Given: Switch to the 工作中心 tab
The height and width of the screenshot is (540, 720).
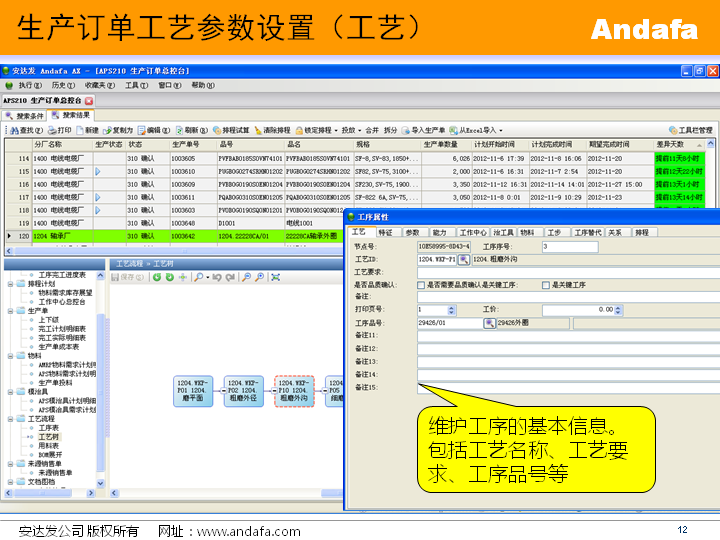Looking at the screenshot, I should click(x=472, y=232).
